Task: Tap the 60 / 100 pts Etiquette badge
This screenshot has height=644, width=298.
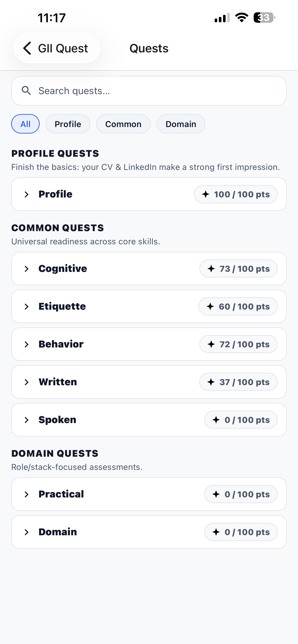Action: (238, 306)
